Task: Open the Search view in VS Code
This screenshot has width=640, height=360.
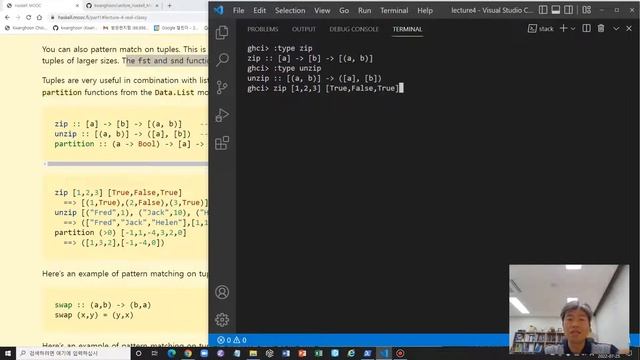Action: pos(222,60)
